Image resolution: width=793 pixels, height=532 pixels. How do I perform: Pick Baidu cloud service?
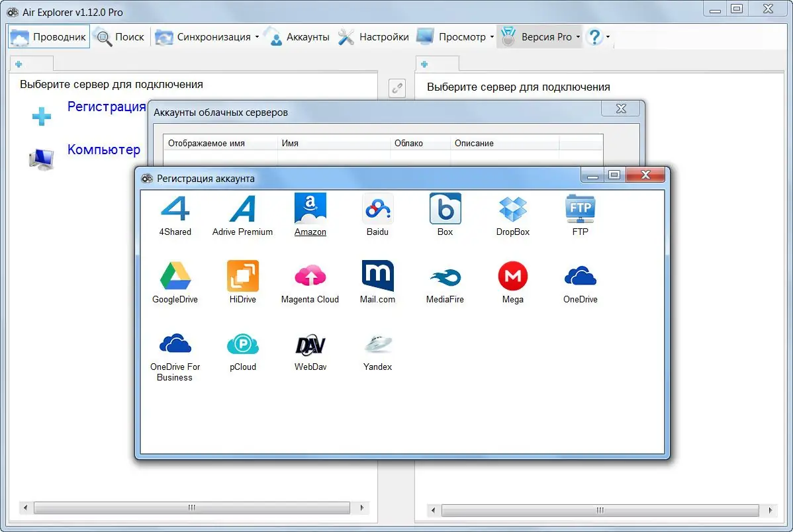click(x=377, y=208)
